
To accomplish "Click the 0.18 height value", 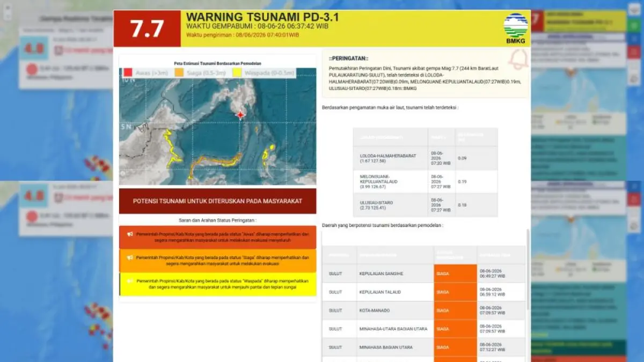I will click(463, 205).
